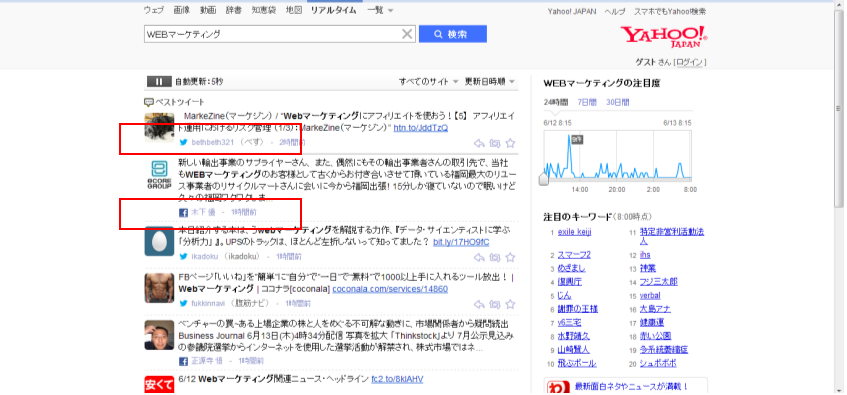Favorite the MarkeZine tweet with the star icon

point(510,143)
